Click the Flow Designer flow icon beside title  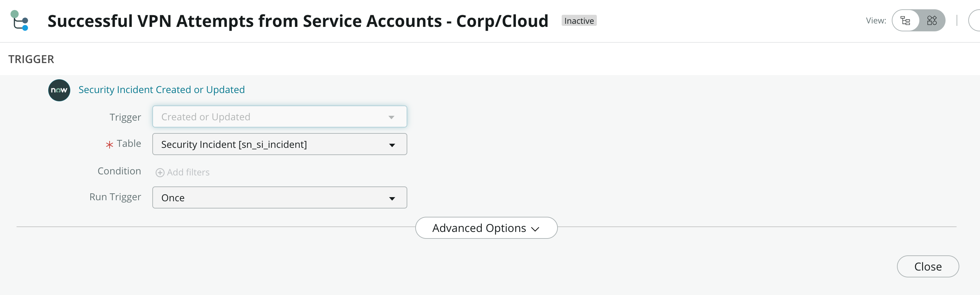tap(19, 21)
